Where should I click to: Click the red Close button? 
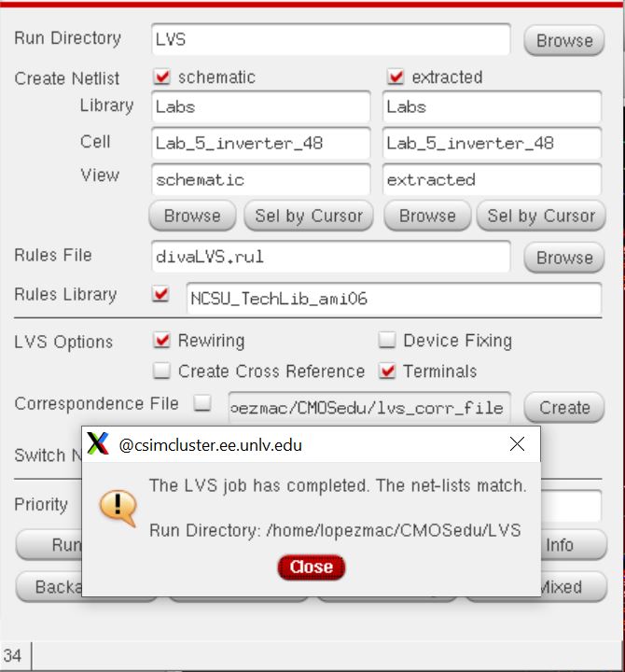pos(311,567)
